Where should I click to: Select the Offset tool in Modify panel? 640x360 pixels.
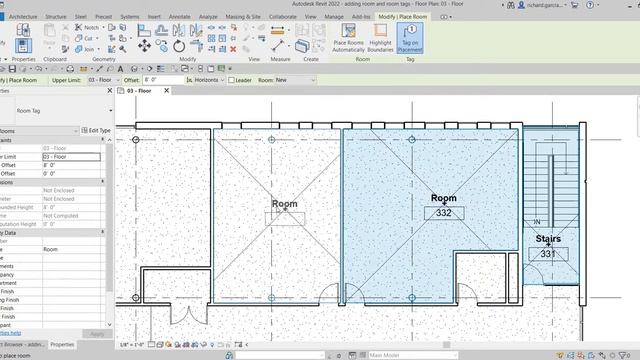click(x=162, y=30)
